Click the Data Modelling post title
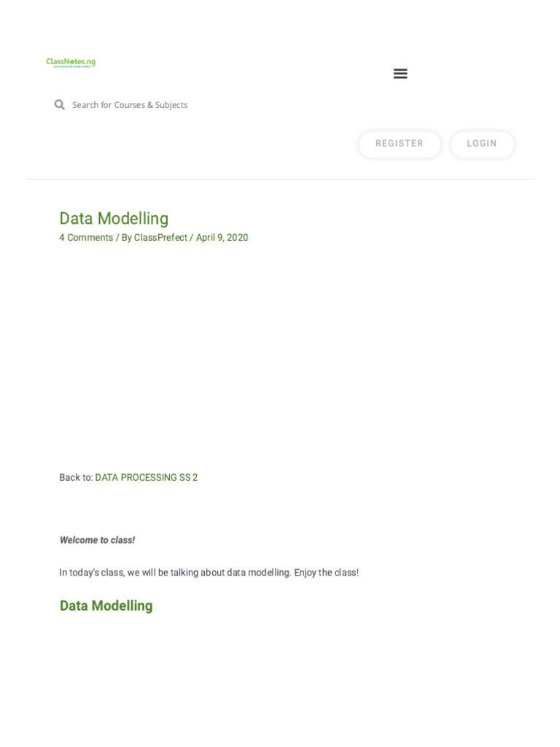This screenshot has height=747, width=560. pos(114,219)
